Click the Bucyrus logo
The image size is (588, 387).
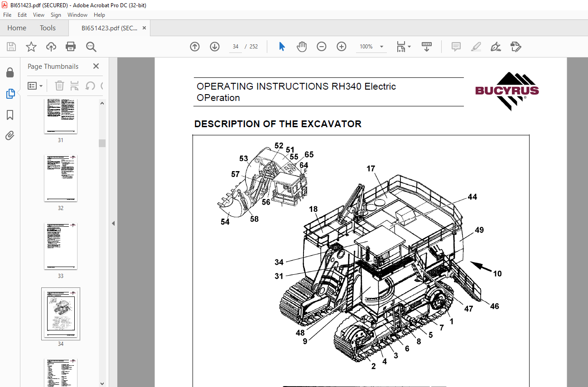507,91
